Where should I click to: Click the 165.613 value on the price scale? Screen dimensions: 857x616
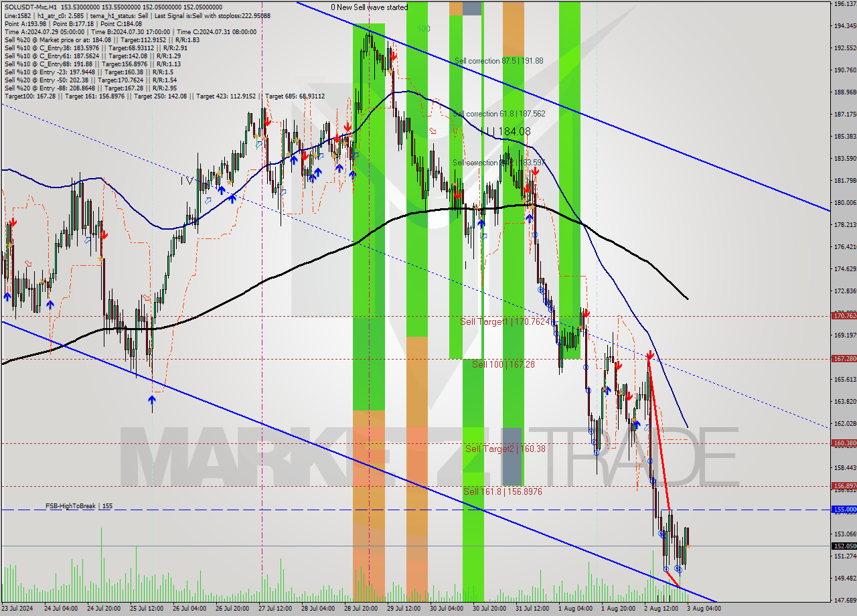pyautogui.click(x=844, y=380)
